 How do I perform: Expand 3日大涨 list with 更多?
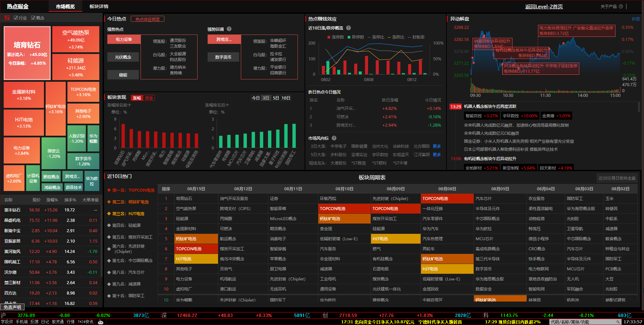[437, 146]
